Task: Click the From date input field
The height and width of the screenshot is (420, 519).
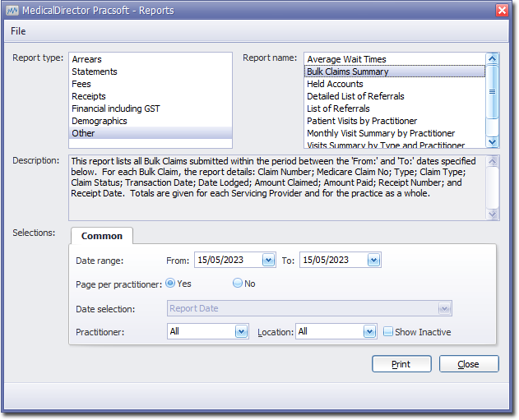Action: (228, 261)
